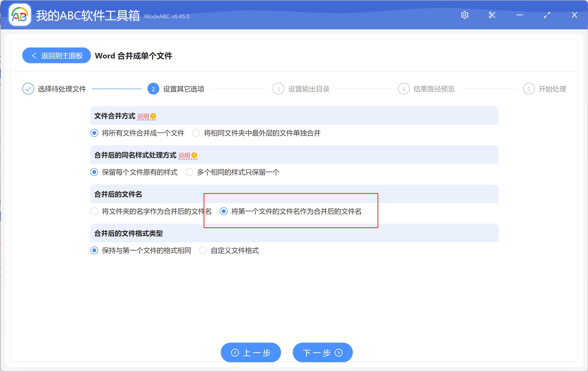The image size is (588, 372).
Task: Click the fullscreen expand icon
Action: click(547, 15)
